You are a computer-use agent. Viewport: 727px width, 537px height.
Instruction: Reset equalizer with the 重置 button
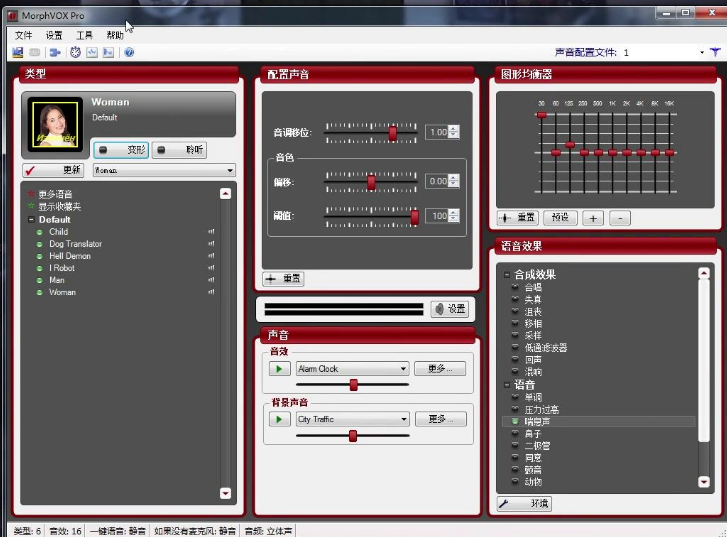point(517,217)
